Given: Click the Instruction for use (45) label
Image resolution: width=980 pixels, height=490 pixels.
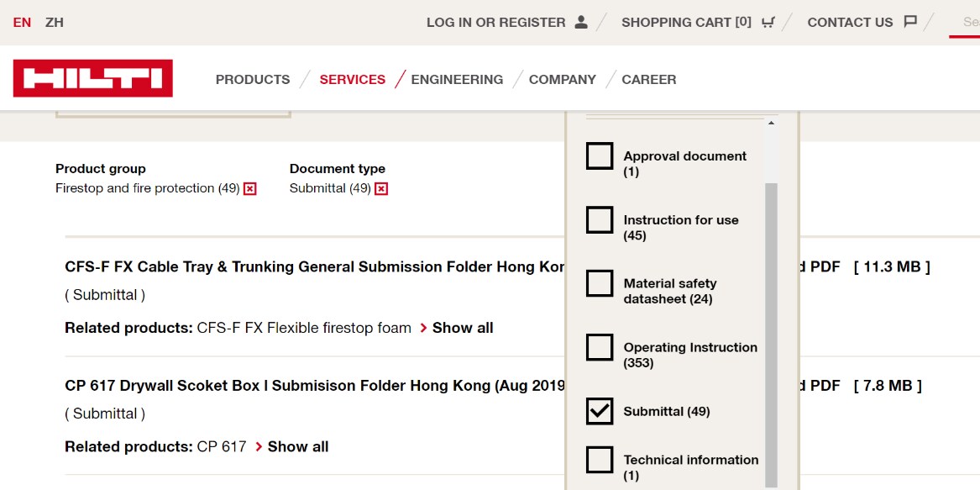Looking at the screenshot, I should pos(681,228).
